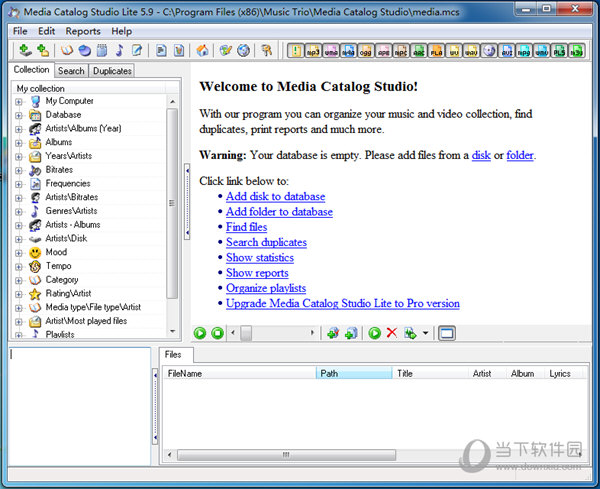Expand the Years\Artists tree node
The image size is (600, 489).
(18, 157)
